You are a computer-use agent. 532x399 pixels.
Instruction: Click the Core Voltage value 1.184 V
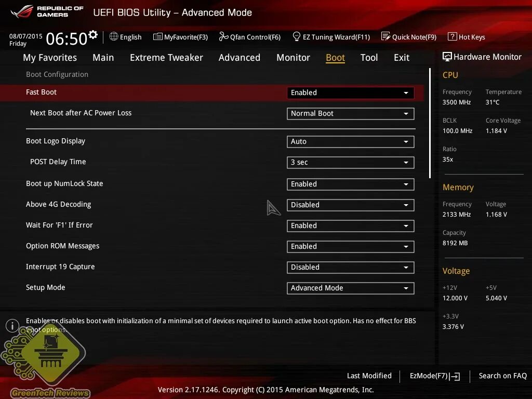pyautogui.click(x=496, y=130)
